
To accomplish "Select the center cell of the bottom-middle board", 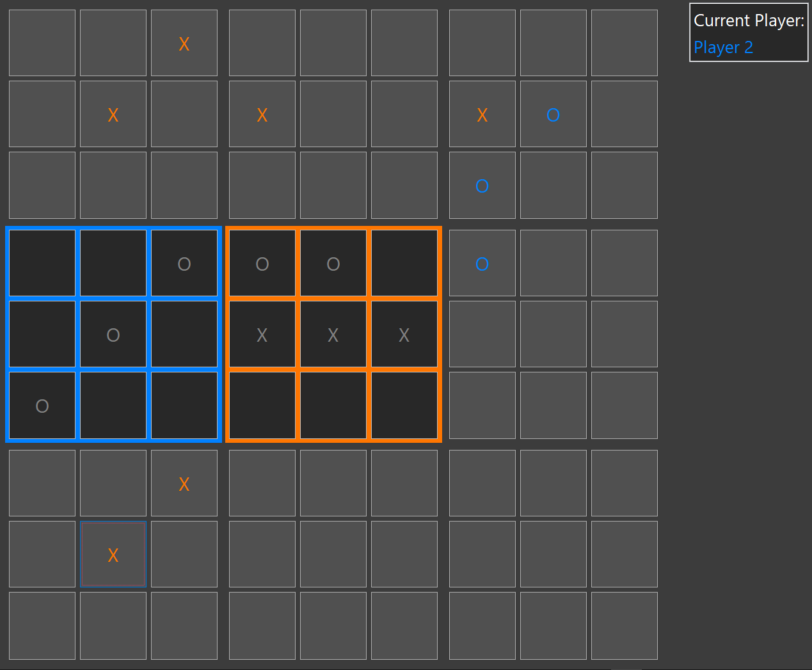I will tap(333, 554).
